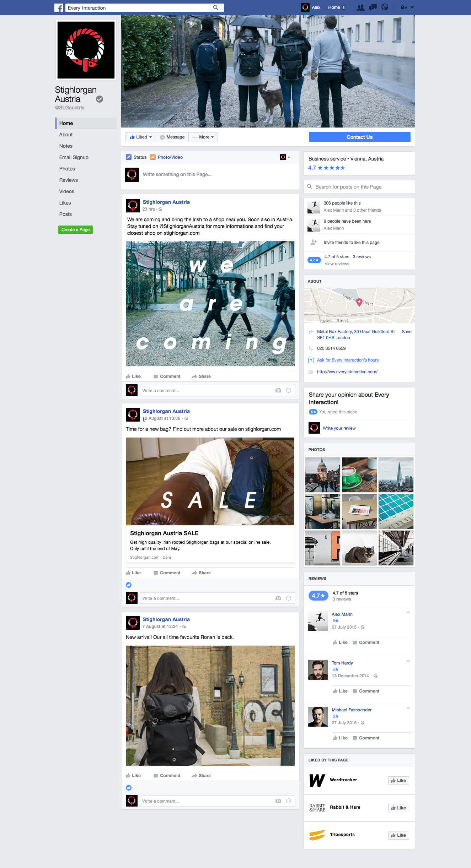Like the New arrival Ronan post
Screen dimensions: 471x868
(x=133, y=776)
